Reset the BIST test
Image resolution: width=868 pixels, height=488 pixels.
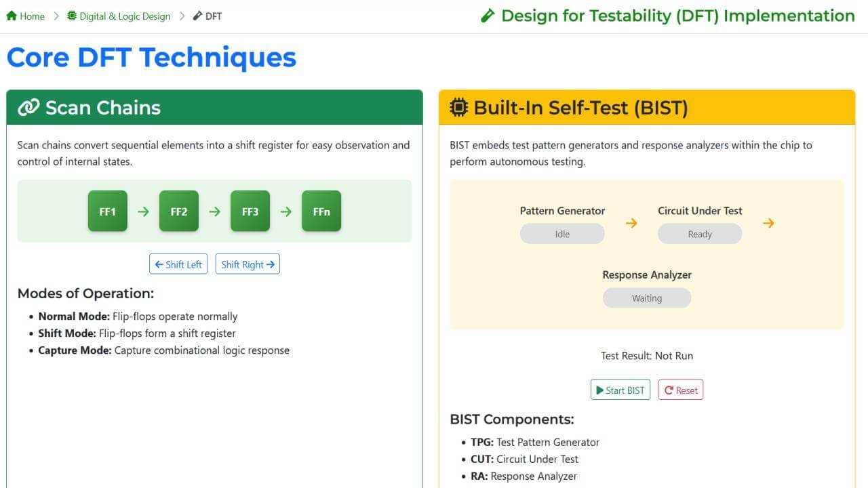point(681,390)
